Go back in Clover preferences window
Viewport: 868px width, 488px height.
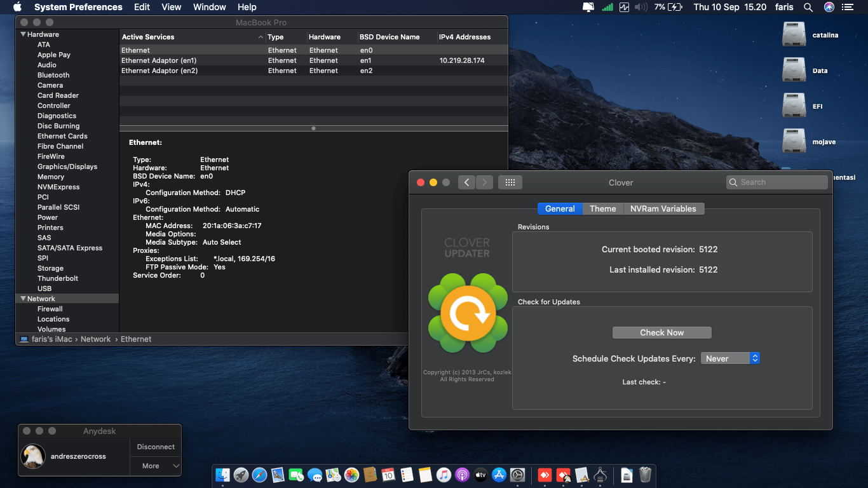(x=466, y=182)
